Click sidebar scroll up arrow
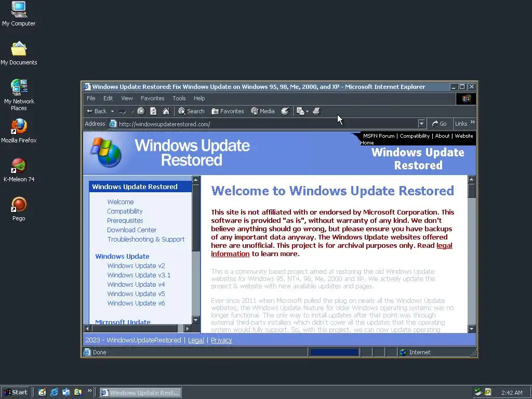Viewport: 532px width, 399px height. [196, 179]
